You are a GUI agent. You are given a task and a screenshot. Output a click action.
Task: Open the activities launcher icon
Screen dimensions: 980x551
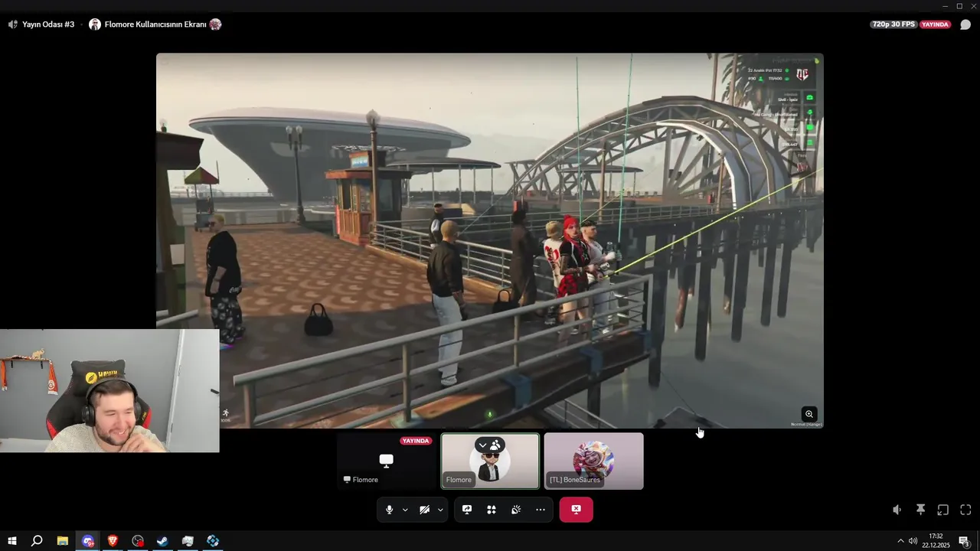click(x=492, y=510)
